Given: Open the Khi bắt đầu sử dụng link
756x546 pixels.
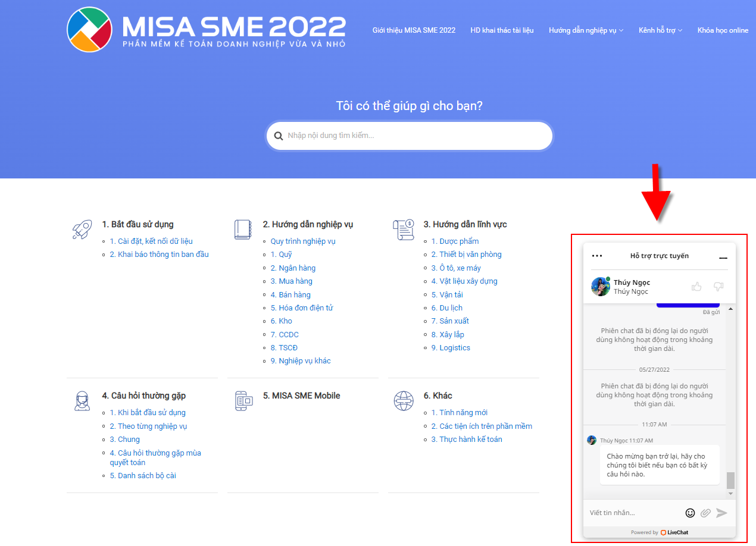Looking at the screenshot, I should [x=148, y=413].
